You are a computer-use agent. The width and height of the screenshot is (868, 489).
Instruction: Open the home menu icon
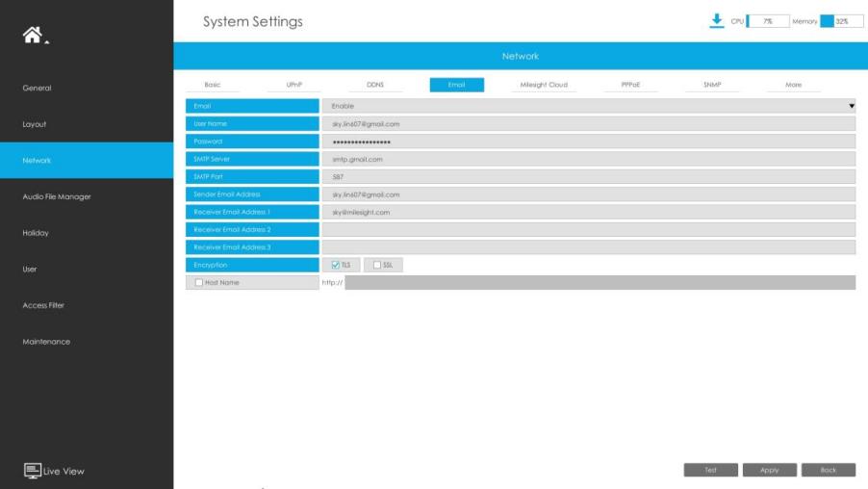[x=33, y=35]
